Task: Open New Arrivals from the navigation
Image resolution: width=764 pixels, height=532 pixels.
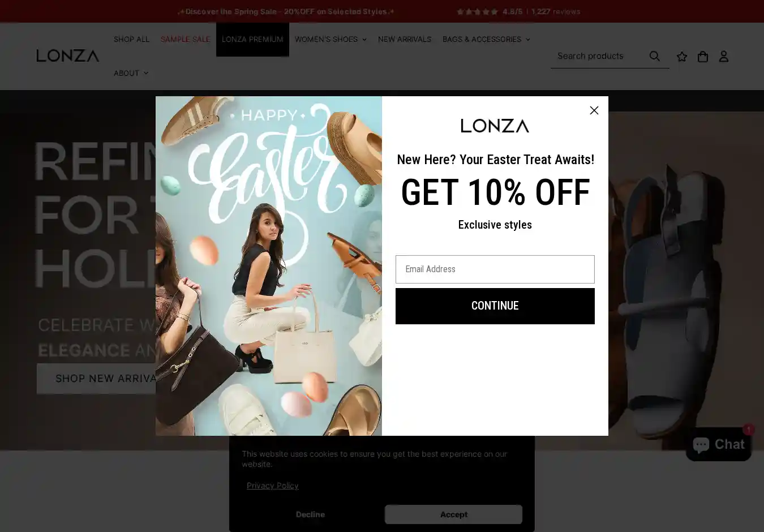Action: click(405, 40)
